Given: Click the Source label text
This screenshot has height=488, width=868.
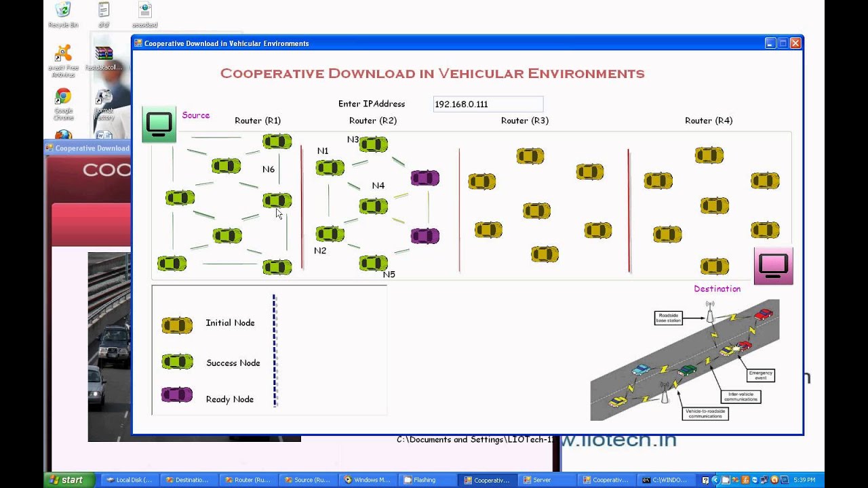Looking at the screenshot, I should click(x=196, y=115).
